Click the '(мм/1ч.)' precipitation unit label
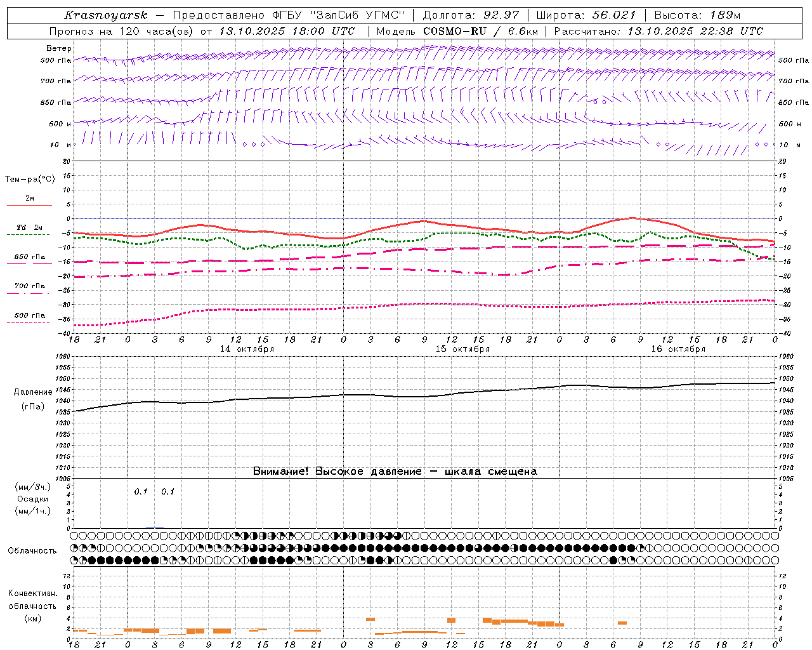Screen dimensions: 812x650 (33, 511)
